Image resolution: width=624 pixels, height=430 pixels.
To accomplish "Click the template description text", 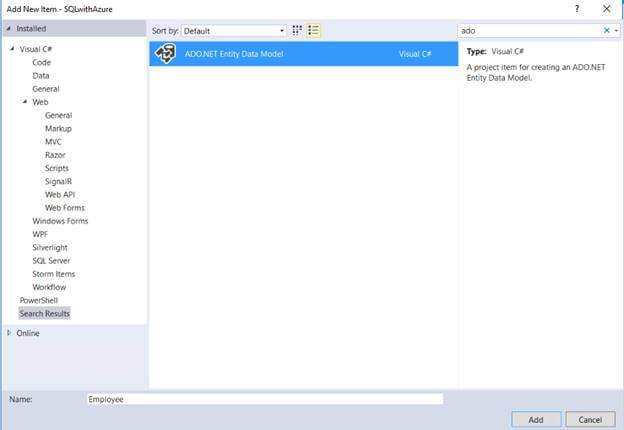I will (x=536, y=72).
